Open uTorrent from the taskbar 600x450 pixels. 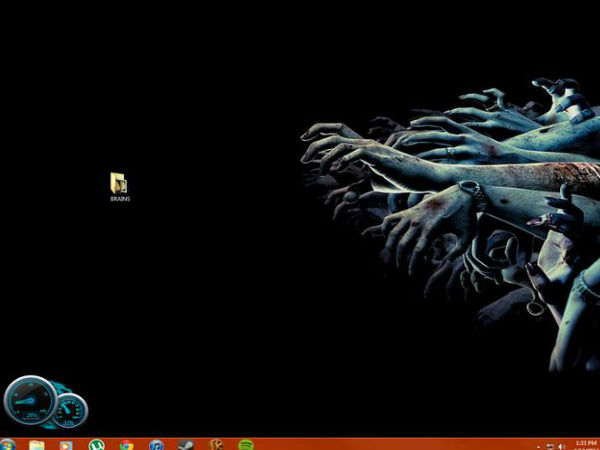96,444
